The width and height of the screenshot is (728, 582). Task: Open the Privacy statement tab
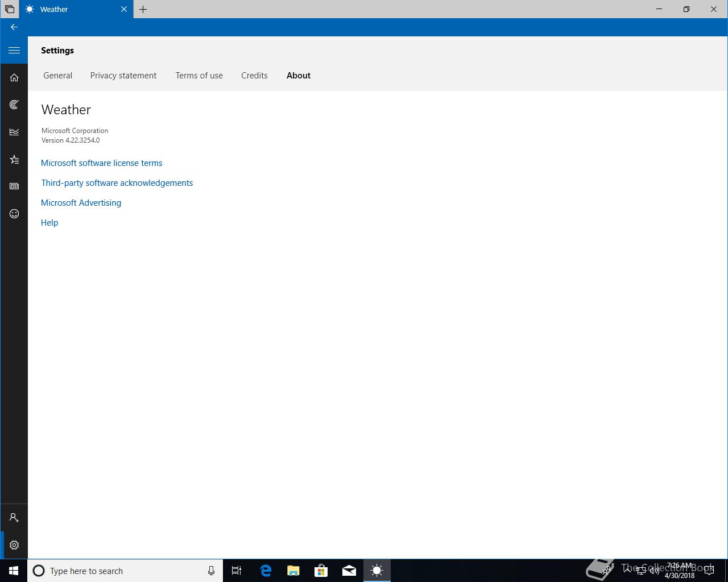(x=123, y=76)
